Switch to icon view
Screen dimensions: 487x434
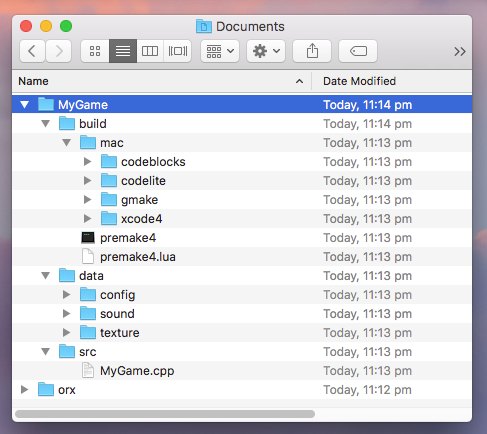[95, 51]
